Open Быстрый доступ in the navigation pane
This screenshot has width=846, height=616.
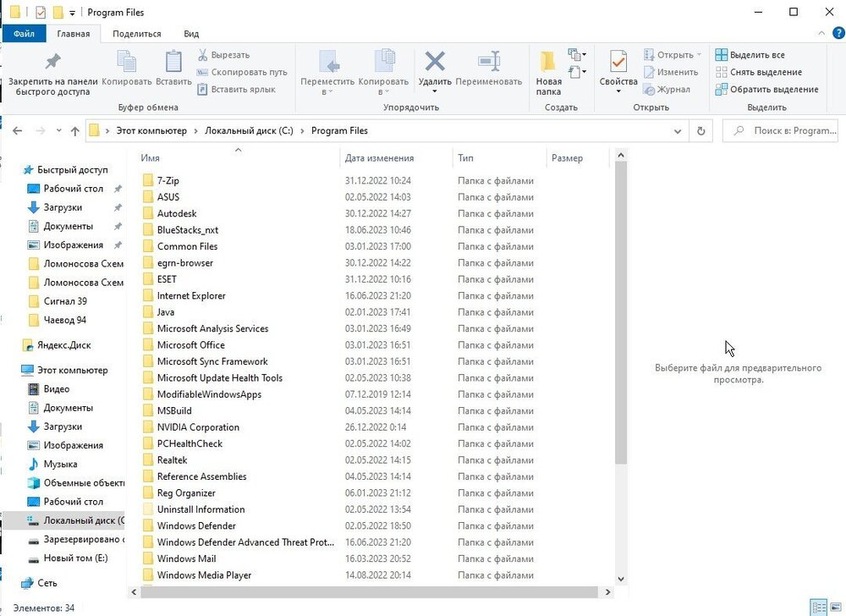coord(65,170)
